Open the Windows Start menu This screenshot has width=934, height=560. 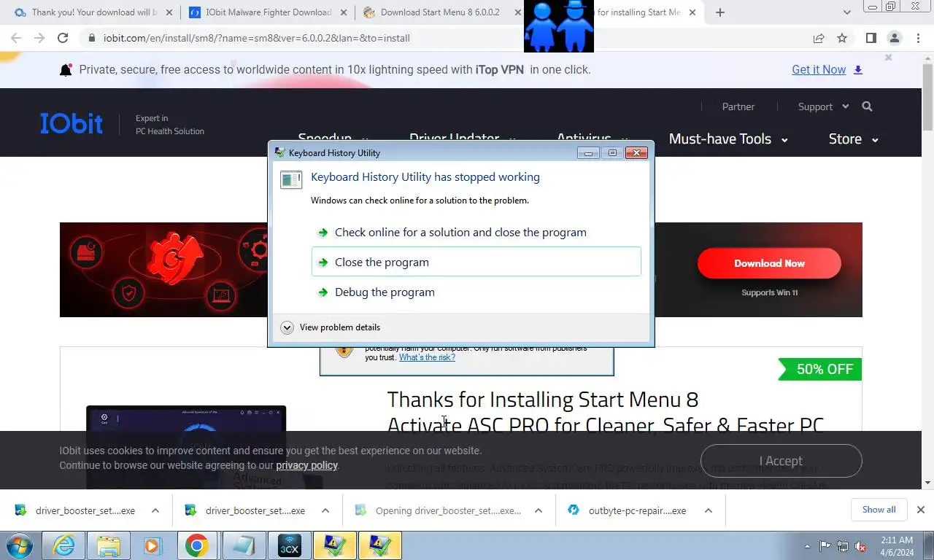click(19, 545)
